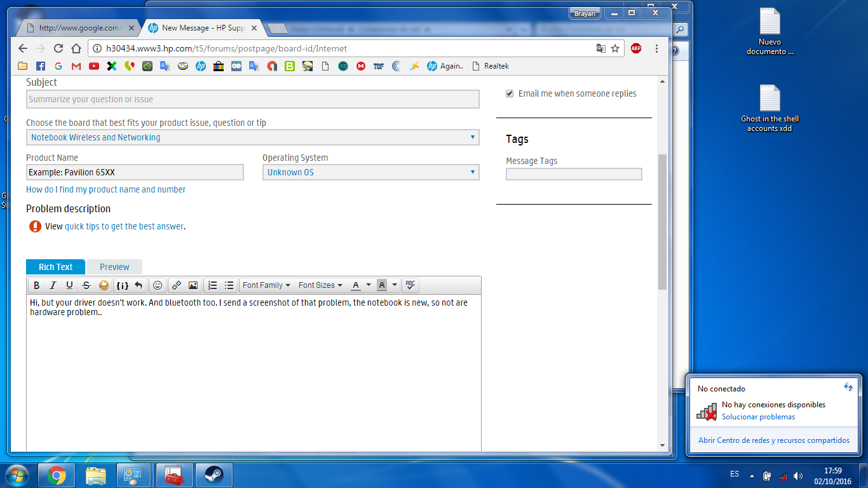Image resolution: width=868 pixels, height=488 pixels.
Task: Click the Subject input field
Action: click(x=252, y=99)
